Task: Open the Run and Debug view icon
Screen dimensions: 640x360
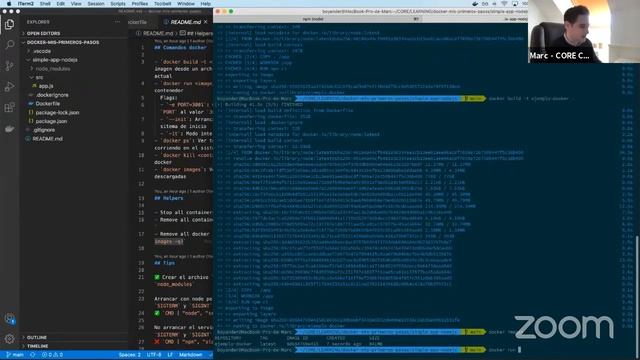Action: (9, 87)
